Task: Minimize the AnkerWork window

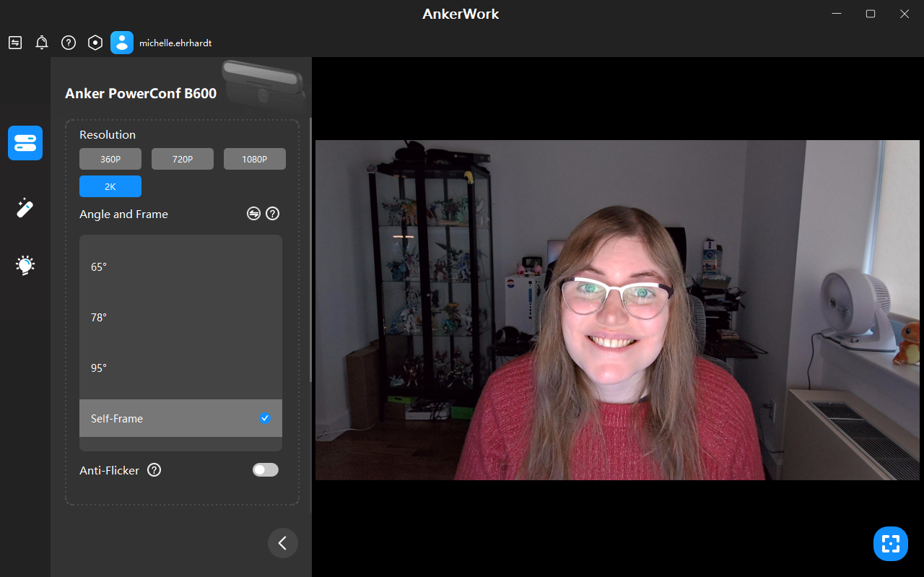Action: (837, 14)
